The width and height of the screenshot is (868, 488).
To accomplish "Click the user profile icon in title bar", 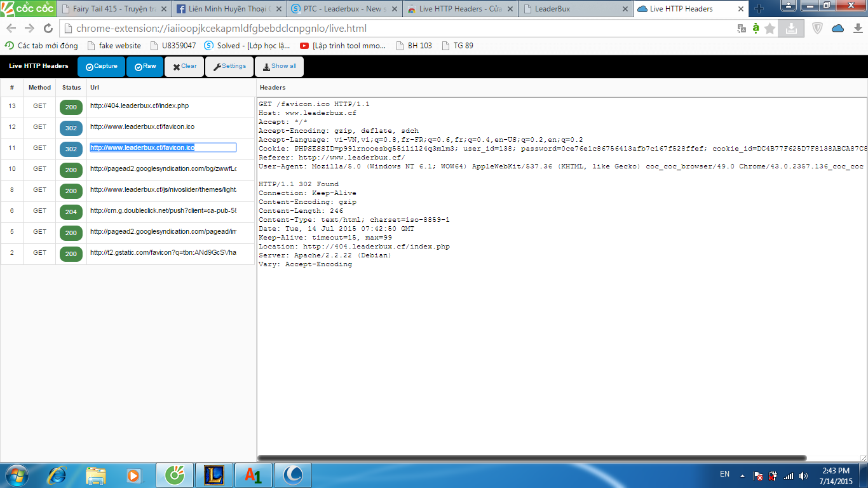I will click(788, 5).
